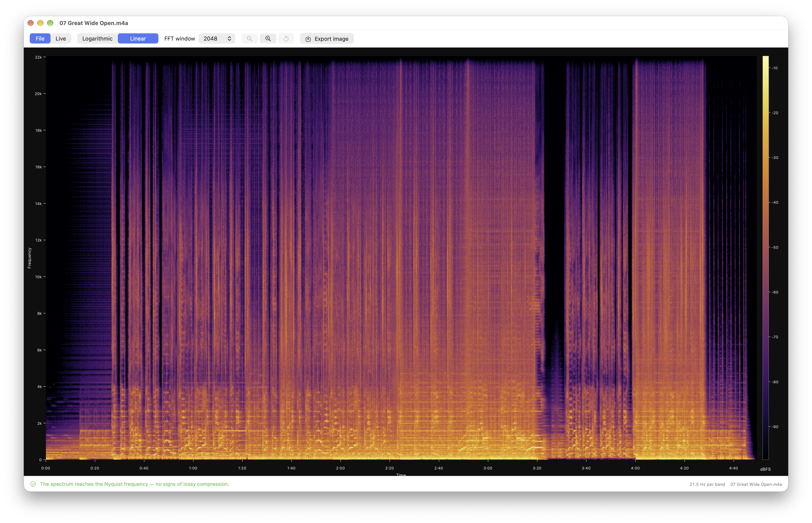Image resolution: width=812 pixels, height=523 pixels.
Task: Open the FFT window 2048 dropdown
Action: (x=217, y=38)
